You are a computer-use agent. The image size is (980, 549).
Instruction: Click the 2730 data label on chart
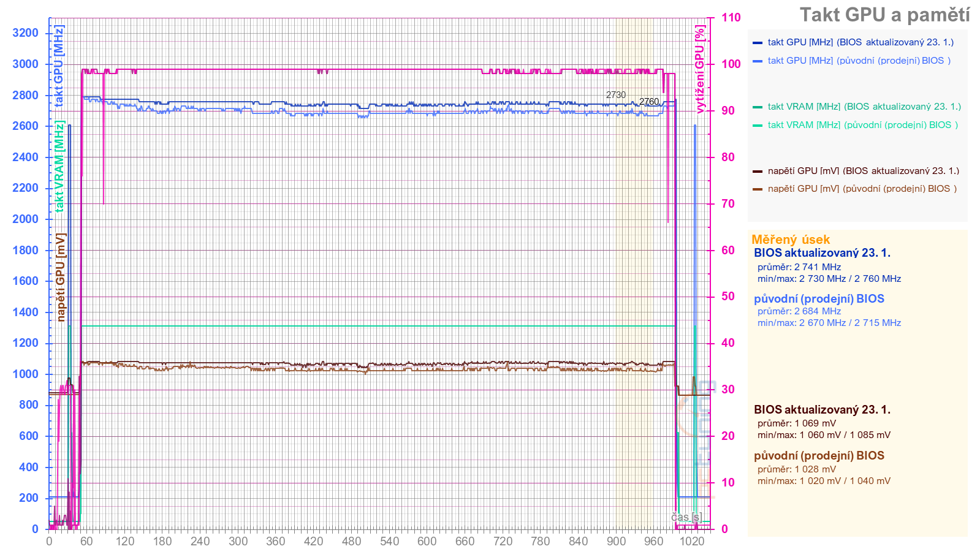[616, 95]
